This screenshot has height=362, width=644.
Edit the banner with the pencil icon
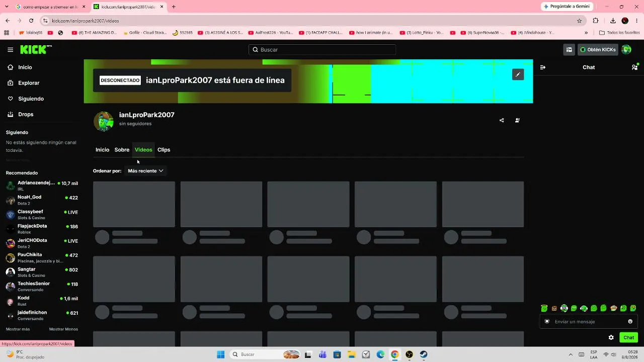[518, 74]
